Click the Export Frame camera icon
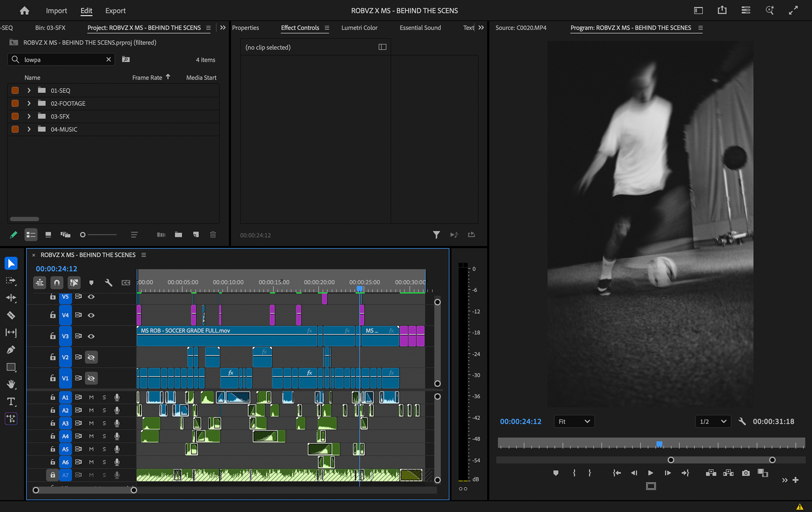This screenshot has width=812, height=512. tap(746, 473)
